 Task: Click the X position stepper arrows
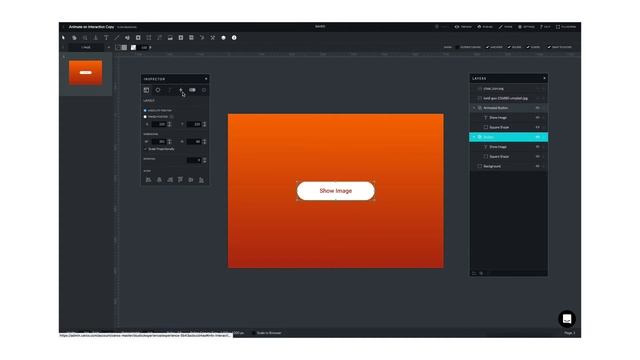169,124
